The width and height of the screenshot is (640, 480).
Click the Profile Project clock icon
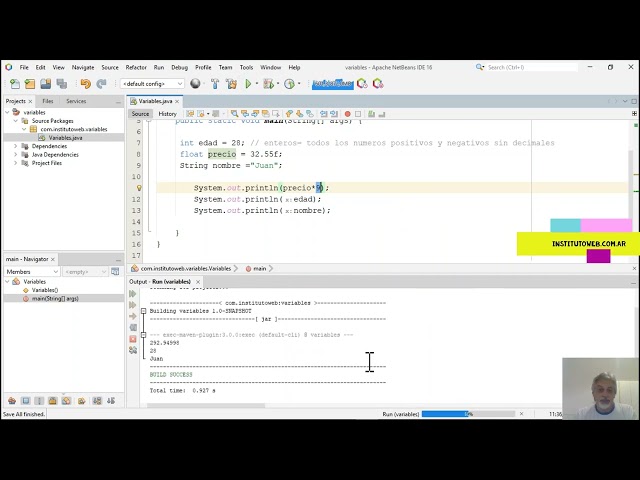tap(289, 84)
